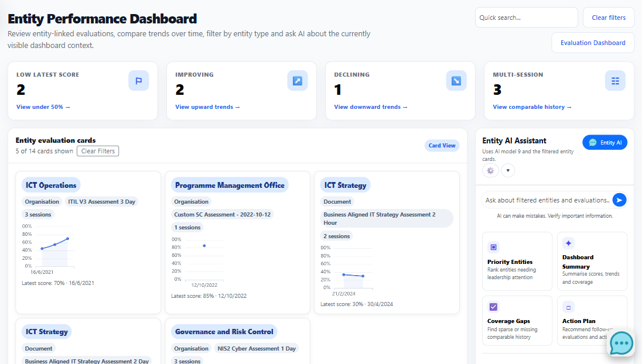
Task: Follow the View under 50% link
Action: [43, 107]
